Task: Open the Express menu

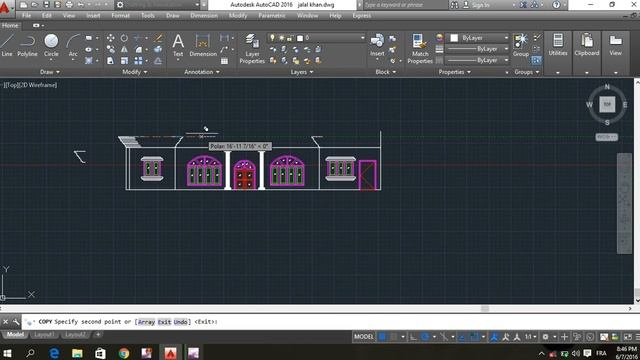Action: 362,16
